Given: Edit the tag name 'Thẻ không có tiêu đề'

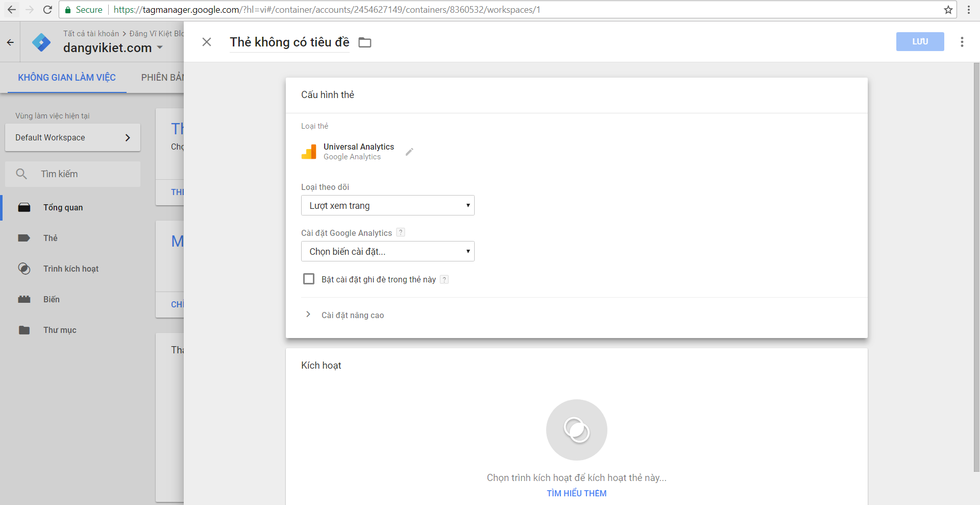Looking at the screenshot, I should (x=289, y=42).
